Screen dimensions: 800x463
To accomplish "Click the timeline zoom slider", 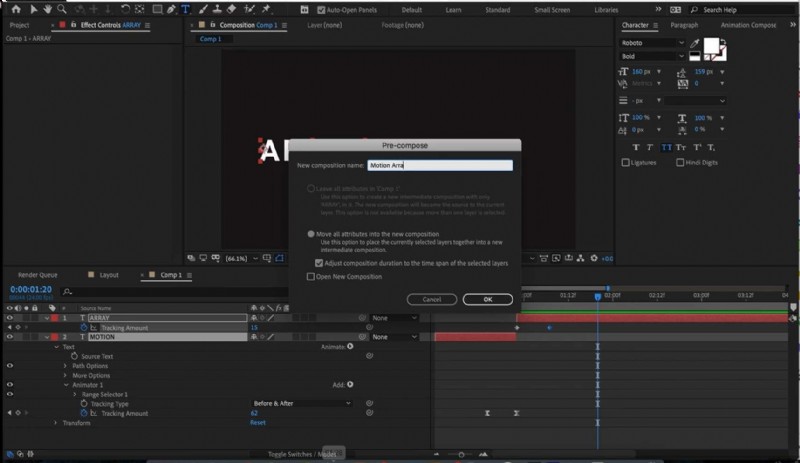I will click(461, 454).
